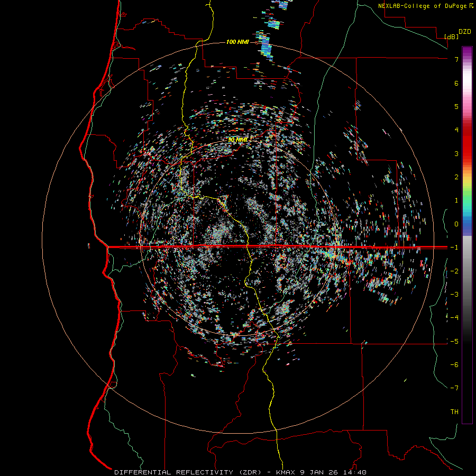Viewport: 476px width, 476px height.
Task: Click the 3 value on the color scale
Action: pyautogui.click(x=456, y=153)
